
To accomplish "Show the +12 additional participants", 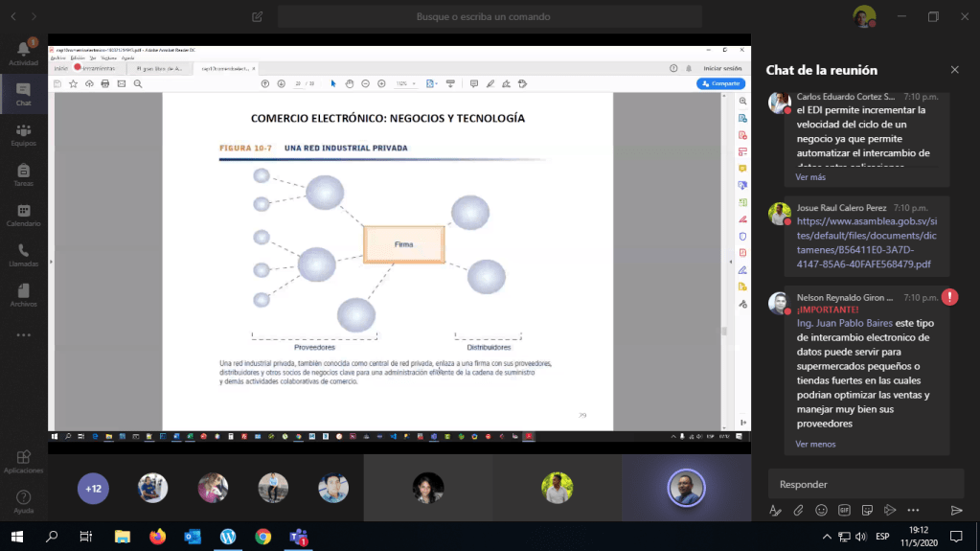I will click(93, 489).
